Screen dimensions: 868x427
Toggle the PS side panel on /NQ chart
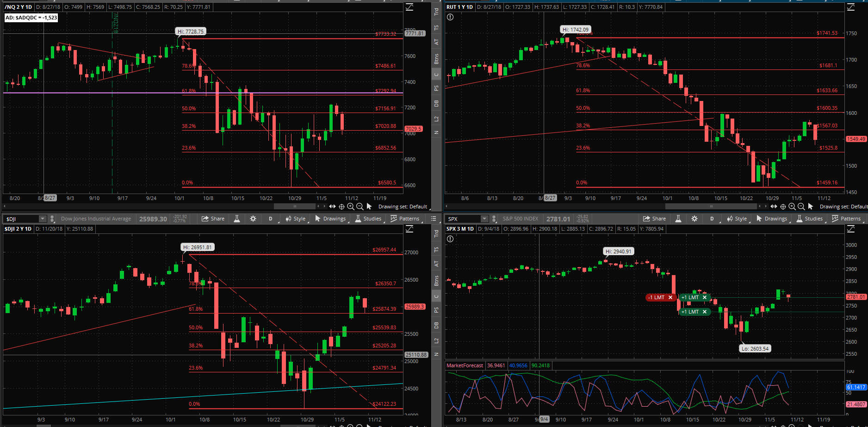(x=436, y=88)
